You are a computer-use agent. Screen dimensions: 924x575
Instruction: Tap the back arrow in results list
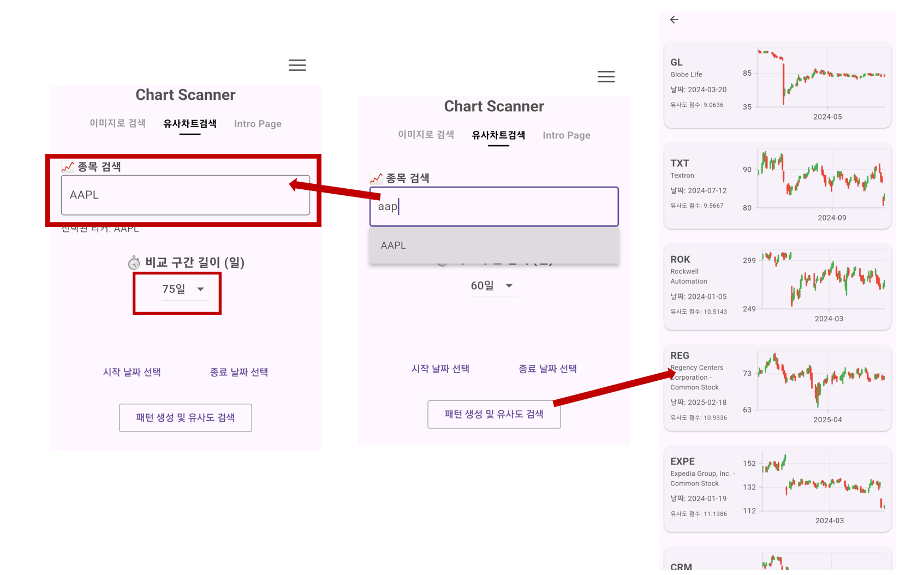tap(674, 20)
